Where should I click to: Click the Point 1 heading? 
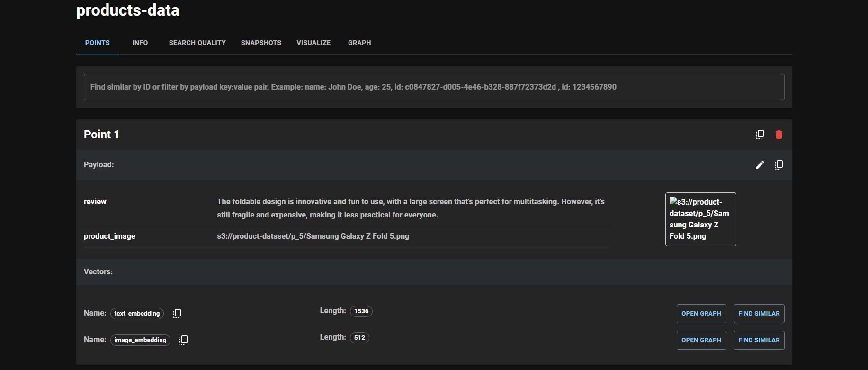tap(101, 135)
